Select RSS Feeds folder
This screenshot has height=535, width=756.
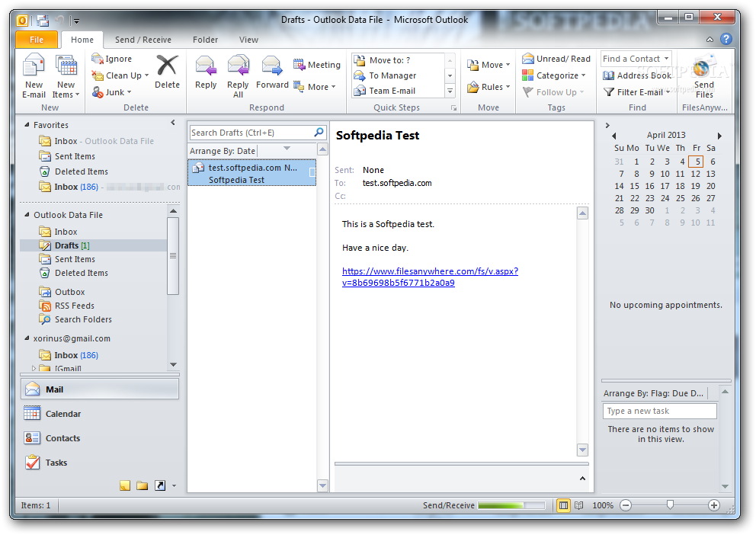point(74,306)
